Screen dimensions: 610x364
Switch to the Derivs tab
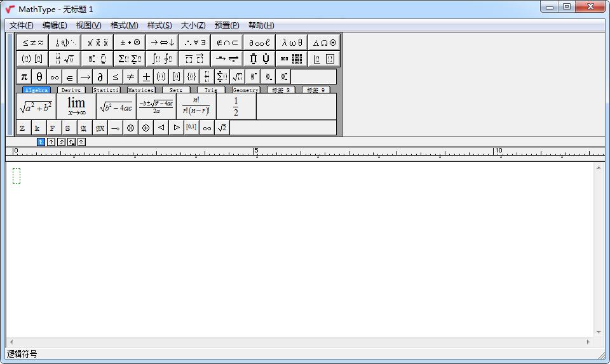click(71, 90)
